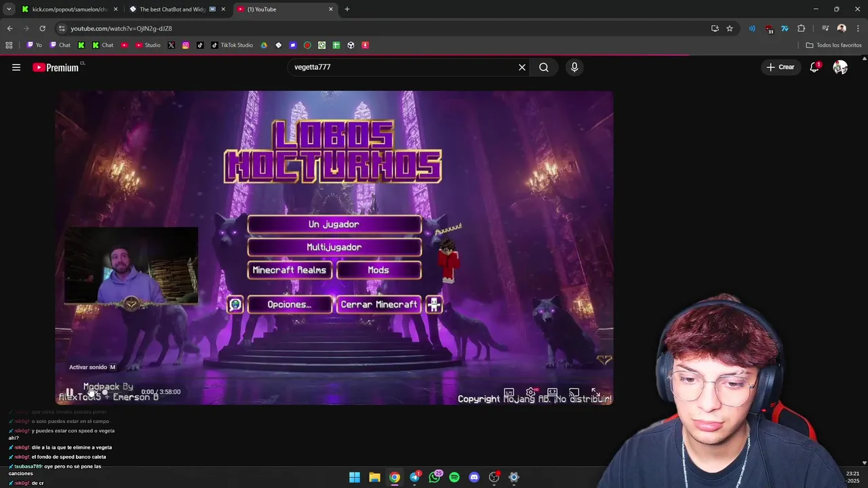The height and width of the screenshot is (488, 868).
Task: Click the Activar sonido unmute button
Action: click(92, 367)
